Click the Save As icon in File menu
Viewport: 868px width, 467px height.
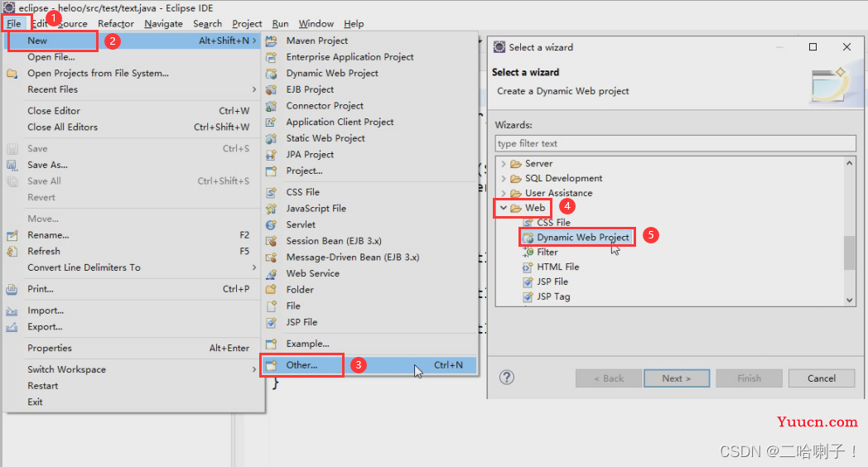pyautogui.click(x=12, y=165)
